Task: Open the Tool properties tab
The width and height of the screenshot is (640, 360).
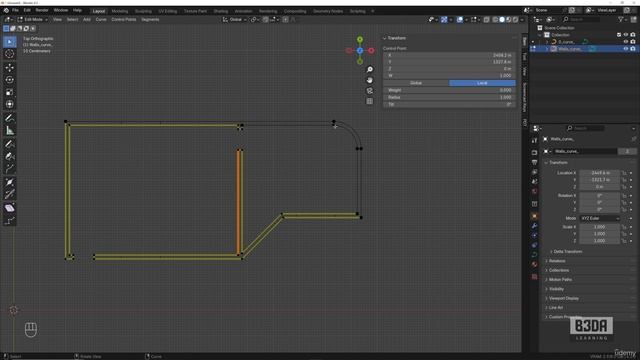Action: point(534,140)
